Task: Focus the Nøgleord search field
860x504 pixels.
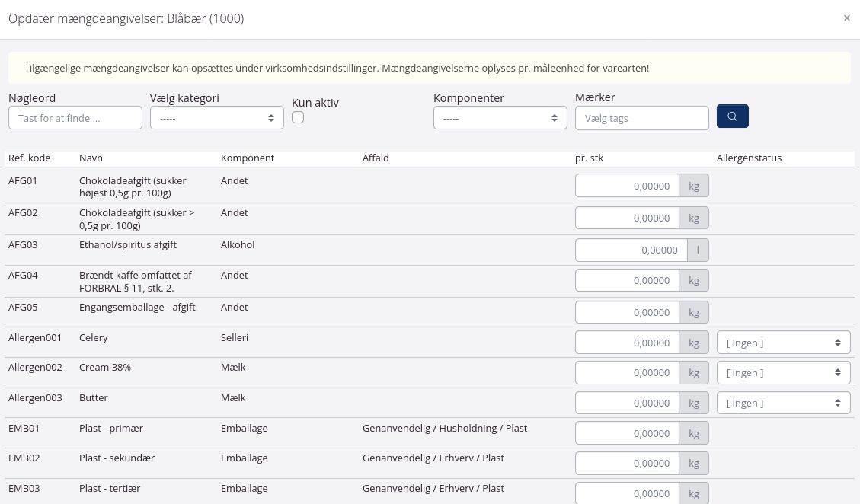Action: (75, 118)
